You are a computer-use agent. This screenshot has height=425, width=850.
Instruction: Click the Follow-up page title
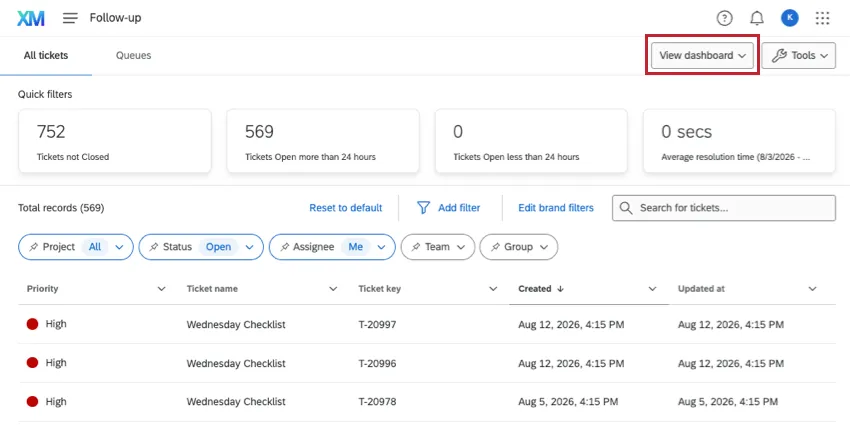click(x=115, y=18)
